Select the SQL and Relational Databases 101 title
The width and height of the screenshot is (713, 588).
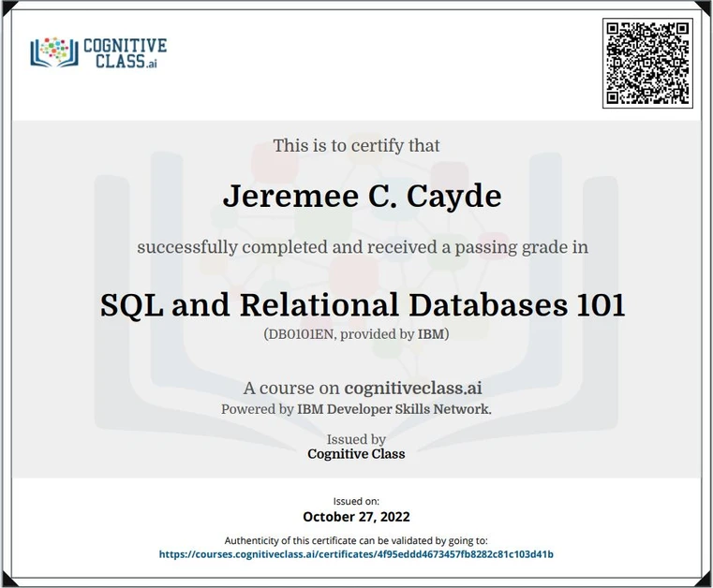click(x=362, y=305)
